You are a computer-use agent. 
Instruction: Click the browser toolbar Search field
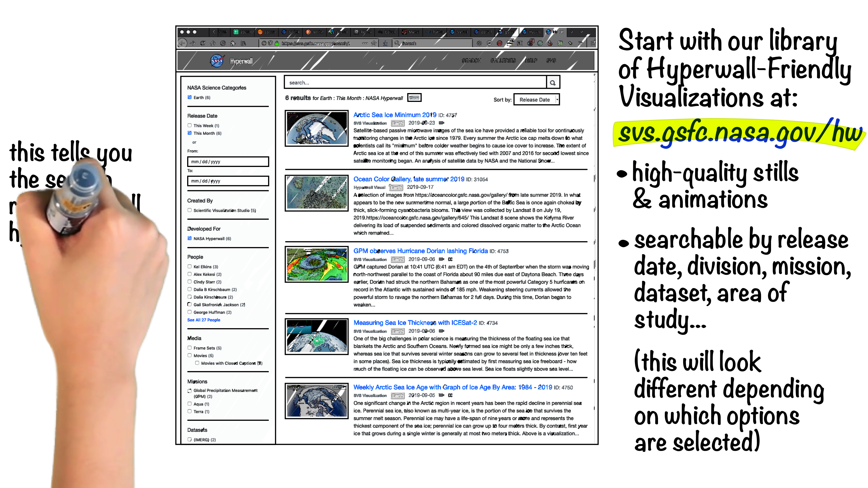[433, 43]
